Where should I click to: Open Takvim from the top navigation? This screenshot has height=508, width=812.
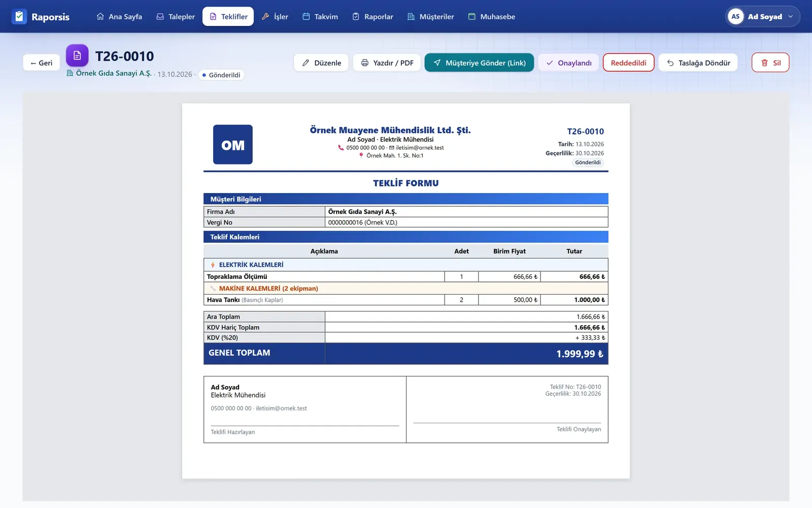tap(320, 16)
